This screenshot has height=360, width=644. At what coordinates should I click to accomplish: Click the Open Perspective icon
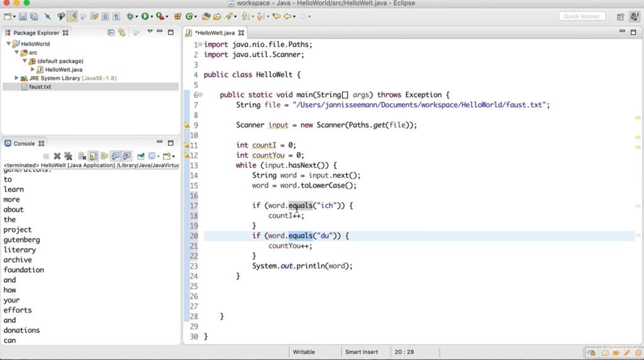620,16
